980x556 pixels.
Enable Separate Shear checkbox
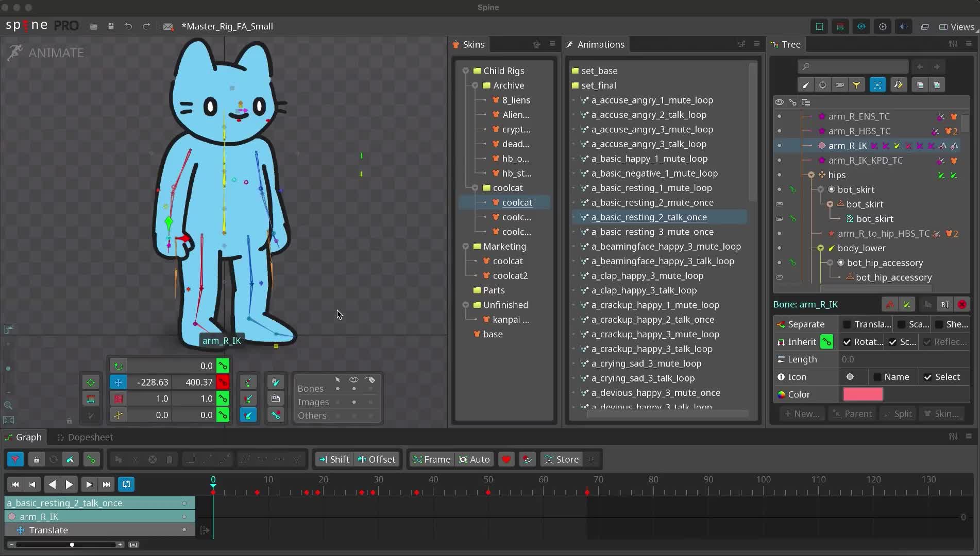point(939,324)
